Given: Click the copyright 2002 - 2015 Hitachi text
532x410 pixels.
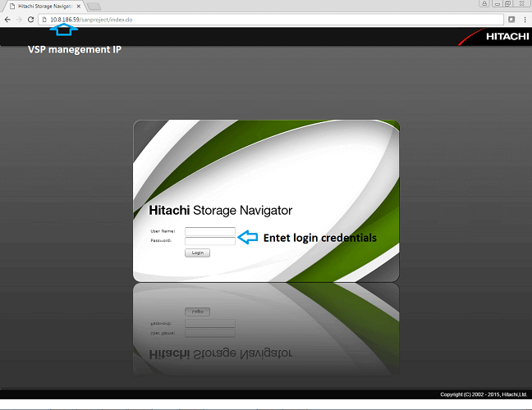Looking at the screenshot, I should pyautogui.click(x=484, y=394).
